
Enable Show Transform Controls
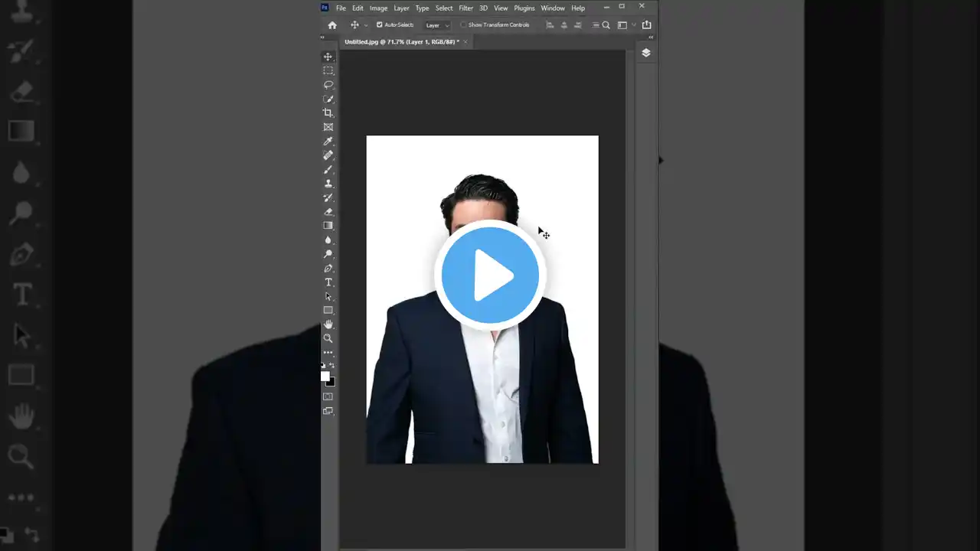pyautogui.click(x=463, y=25)
